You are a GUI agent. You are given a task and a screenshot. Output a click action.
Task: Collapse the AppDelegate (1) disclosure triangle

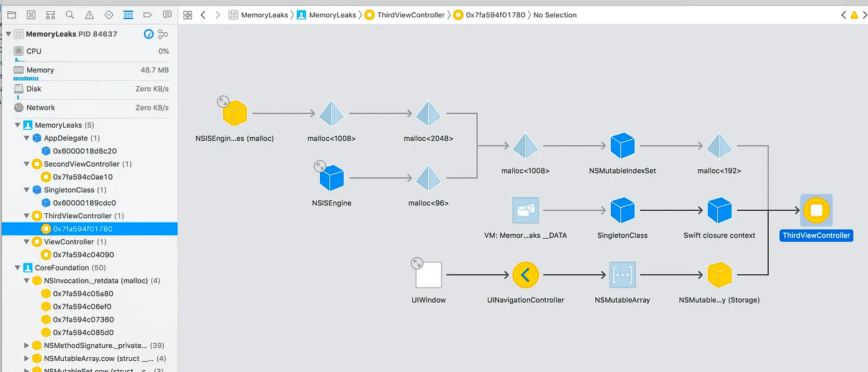coord(27,138)
